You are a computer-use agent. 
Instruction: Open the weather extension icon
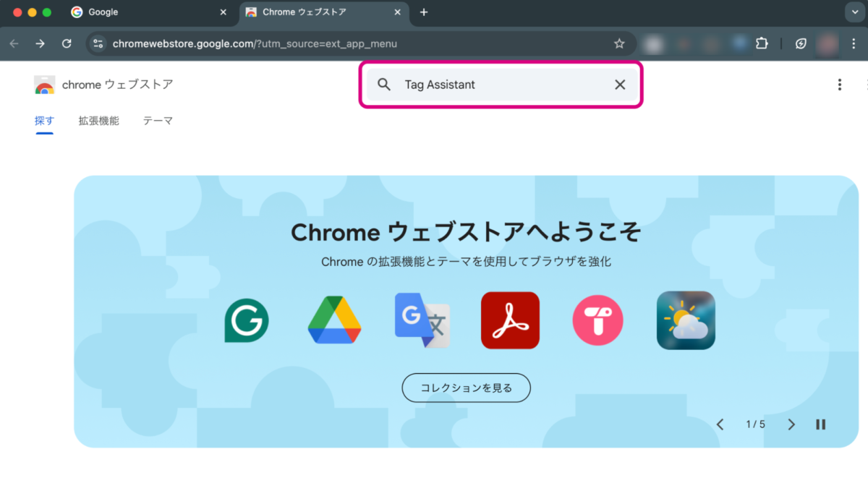point(686,320)
